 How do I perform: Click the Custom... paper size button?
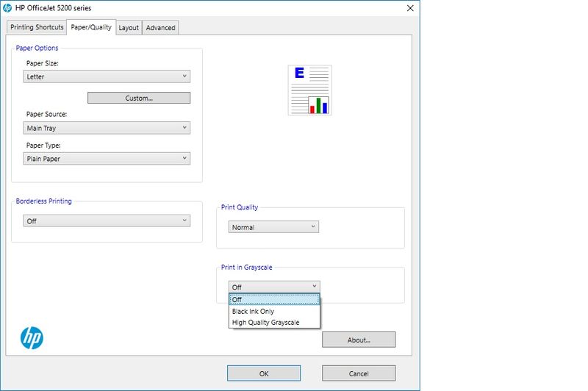[139, 98]
